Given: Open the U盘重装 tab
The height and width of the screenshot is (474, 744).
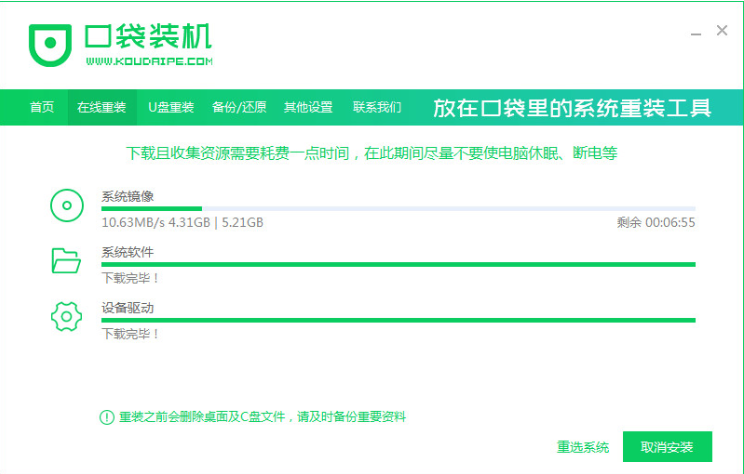Looking at the screenshot, I should click(x=171, y=107).
